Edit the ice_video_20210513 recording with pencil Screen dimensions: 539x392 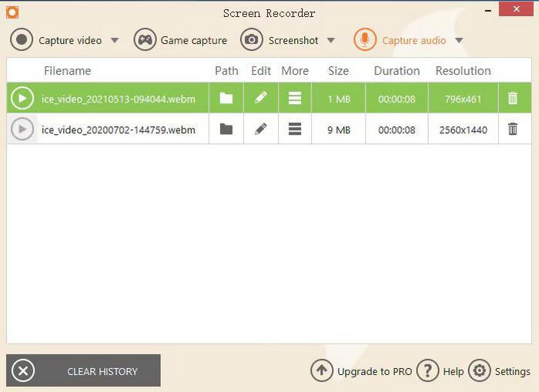(261, 99)
